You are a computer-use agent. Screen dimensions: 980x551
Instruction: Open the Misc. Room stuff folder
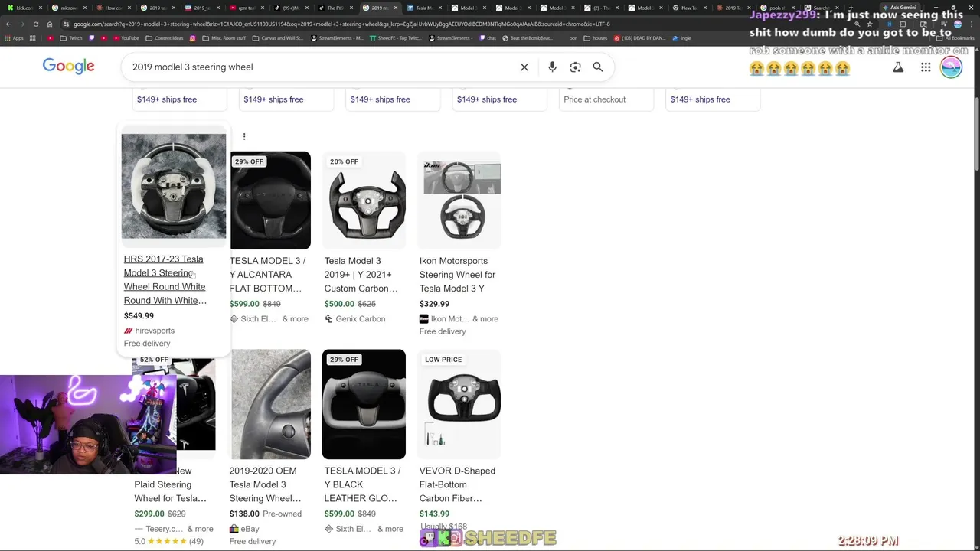[x=224, y=38]
